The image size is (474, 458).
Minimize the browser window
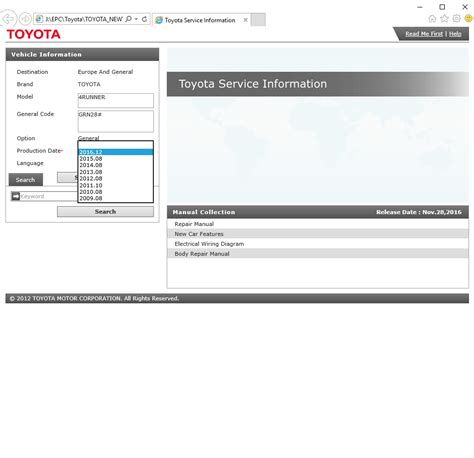click(x=420, y=7)
